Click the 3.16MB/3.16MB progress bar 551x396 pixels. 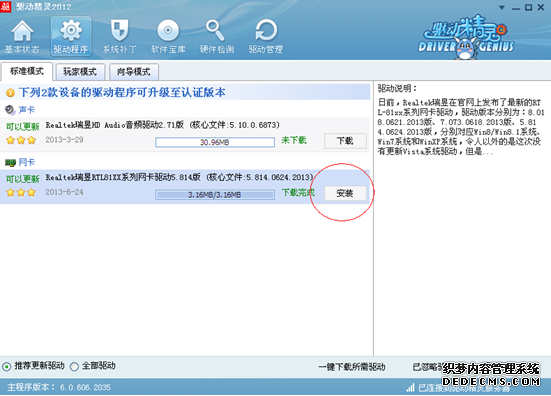coord(215,195)
